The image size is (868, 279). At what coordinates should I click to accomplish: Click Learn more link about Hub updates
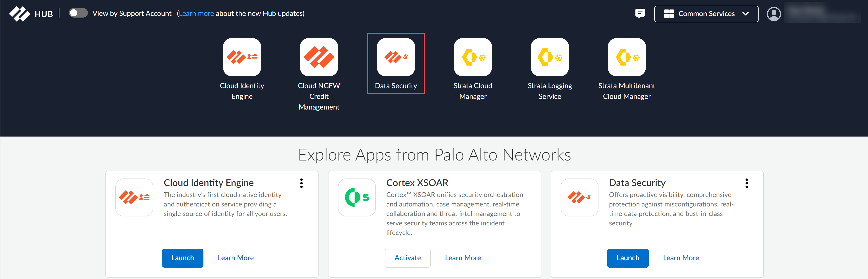pyautogui.click(x=196, y=14)
